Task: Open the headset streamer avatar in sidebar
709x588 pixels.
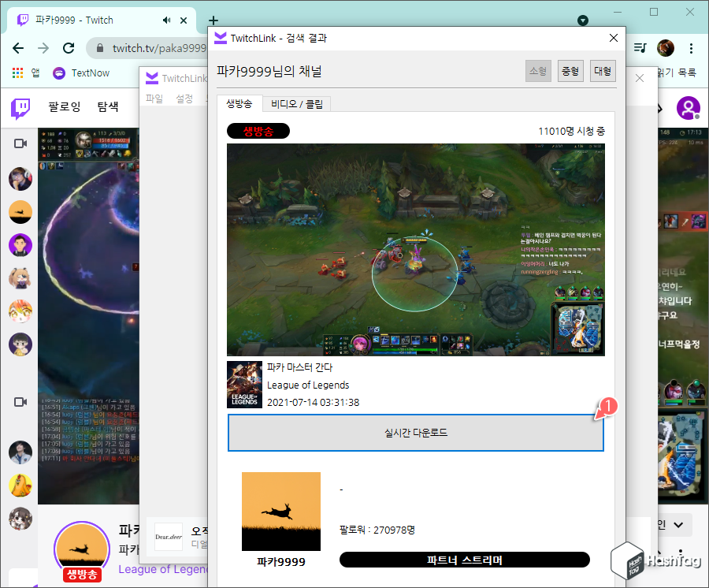Action: tap(20, 179)
